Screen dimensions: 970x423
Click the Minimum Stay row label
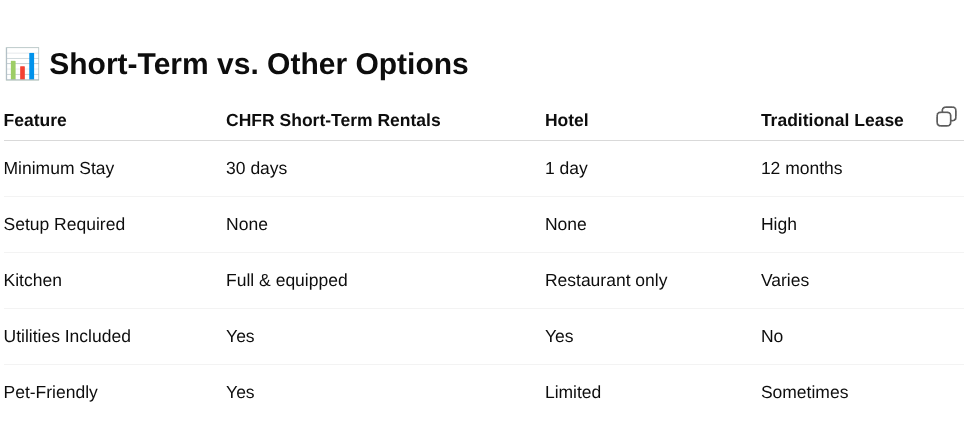click(x=59, y=168)
